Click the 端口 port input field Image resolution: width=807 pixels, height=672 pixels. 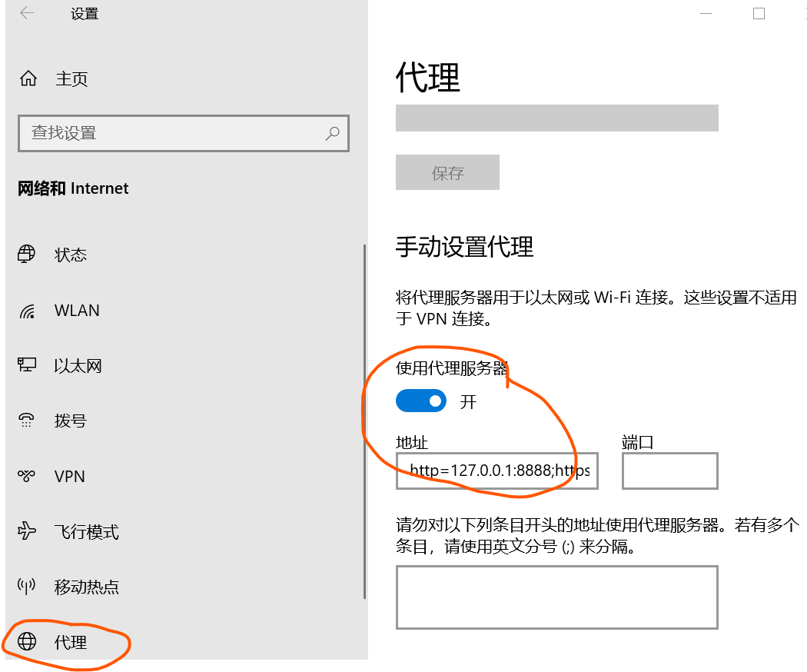669,471
